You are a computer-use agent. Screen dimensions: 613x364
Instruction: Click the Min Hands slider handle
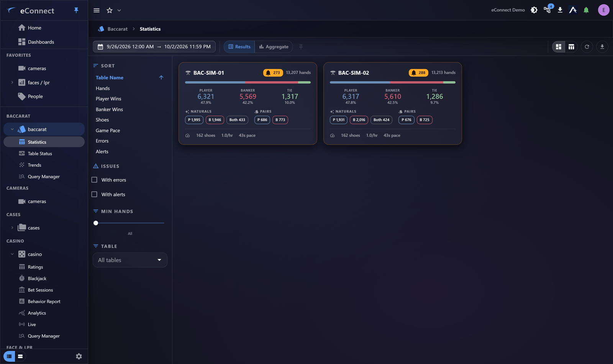[96, 223]
